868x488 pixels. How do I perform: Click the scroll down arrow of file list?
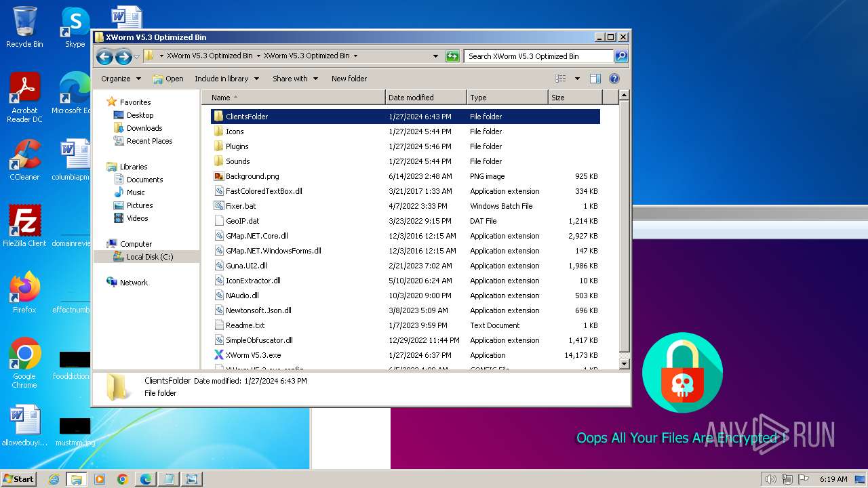[x=625, y=364]
